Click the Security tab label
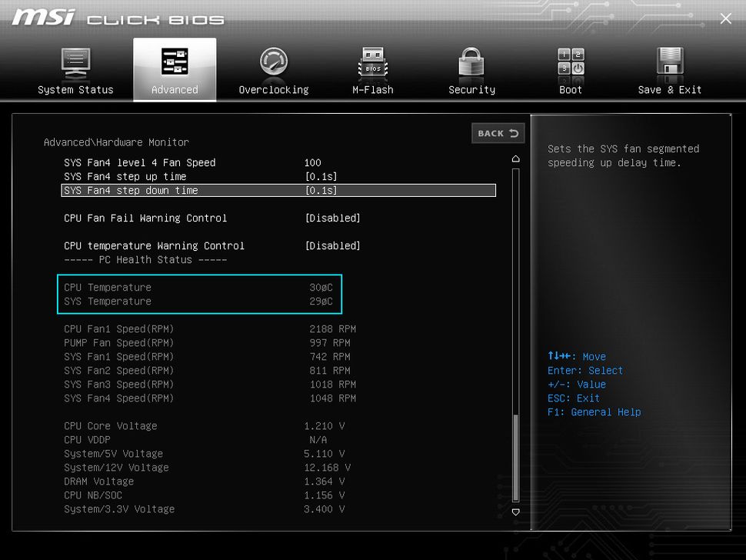This screenshot has height=560, width=746. [471, 90]
